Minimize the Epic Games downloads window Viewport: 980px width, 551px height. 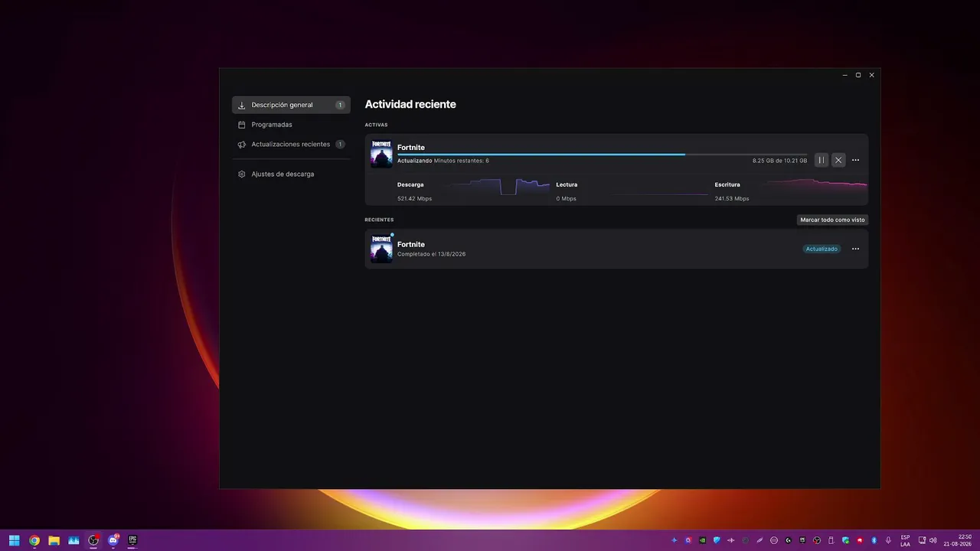[844, 75]
